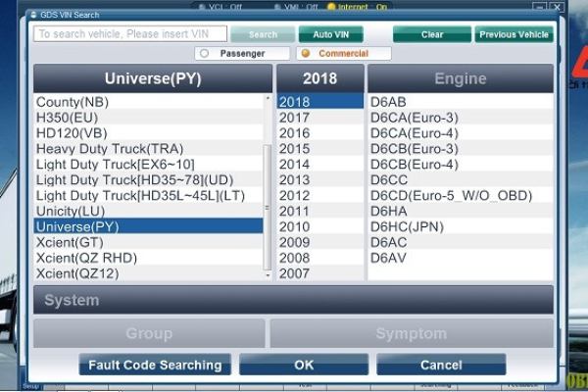Select year 2011

click(x=320, y=212)
